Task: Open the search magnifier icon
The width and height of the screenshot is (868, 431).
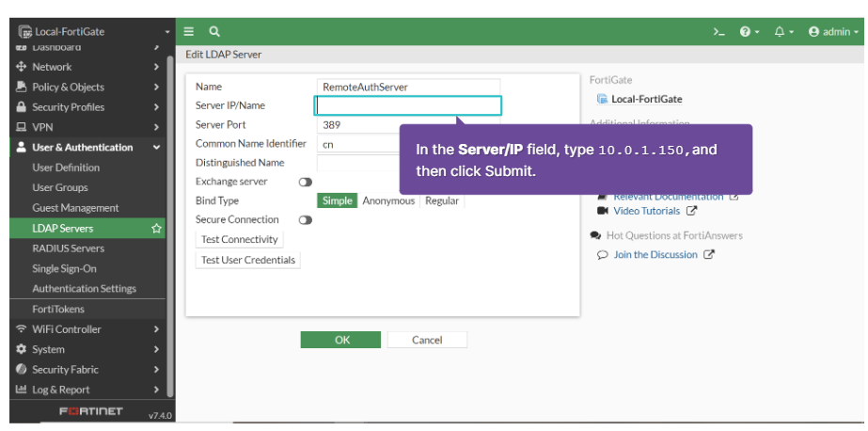Action: 214,32
